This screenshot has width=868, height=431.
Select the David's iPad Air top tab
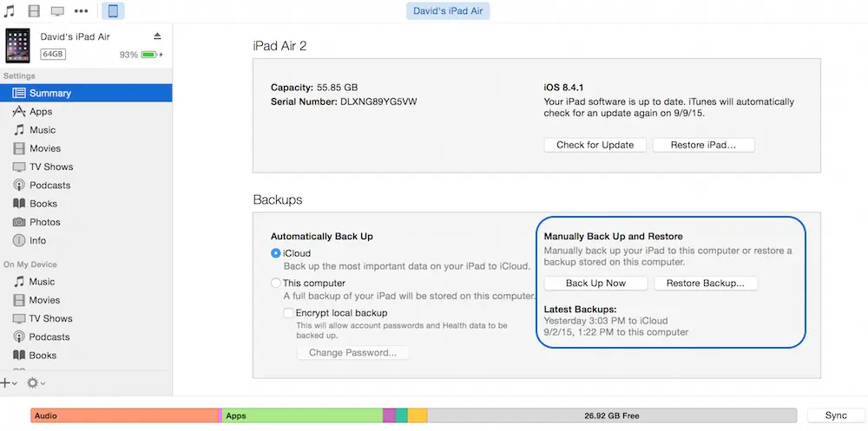click(448, 11)
